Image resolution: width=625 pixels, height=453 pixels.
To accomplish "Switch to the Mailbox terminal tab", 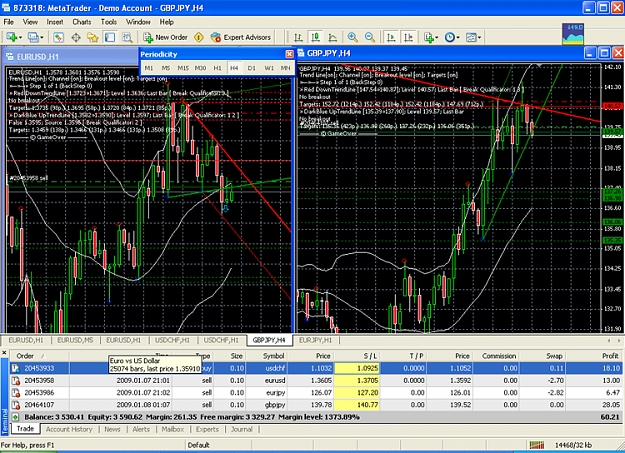I will (173, 429).
